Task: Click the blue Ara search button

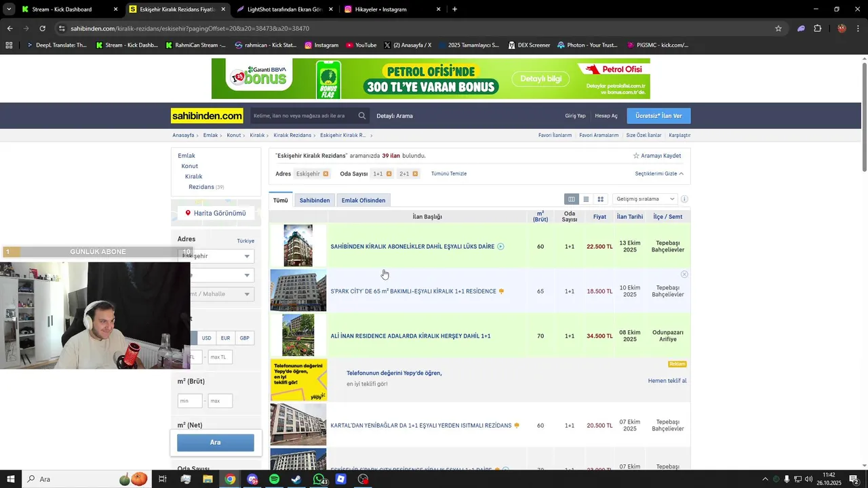Action: tap(216, 443)
